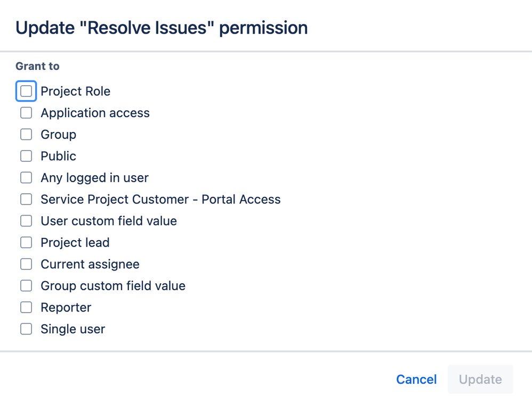The image size is (532, 410).
Task: Enable the User custom field value checkbox
Action: [26, 221]
